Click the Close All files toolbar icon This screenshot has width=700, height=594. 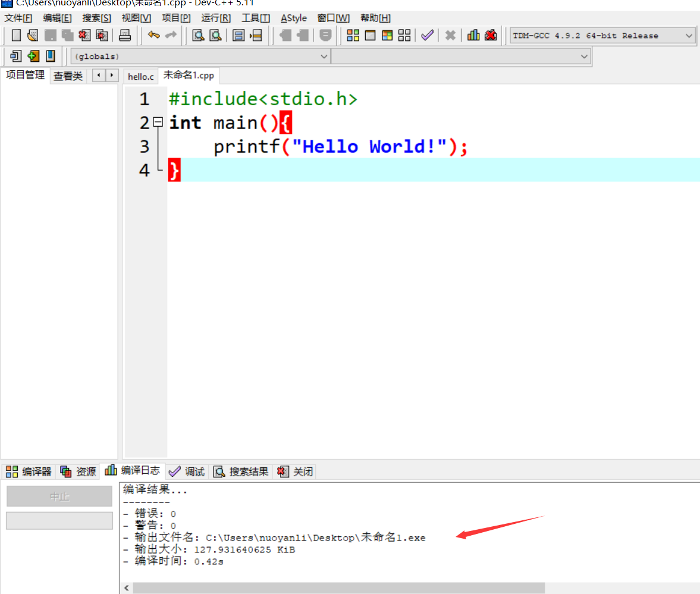click(102, 35)
